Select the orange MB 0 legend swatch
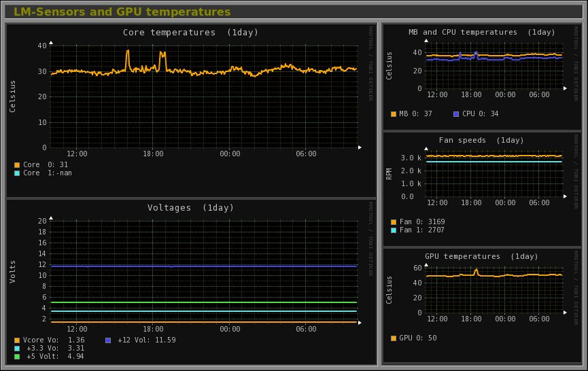The width and height of the screenshot is (588, 371). (x=394, y=114)
